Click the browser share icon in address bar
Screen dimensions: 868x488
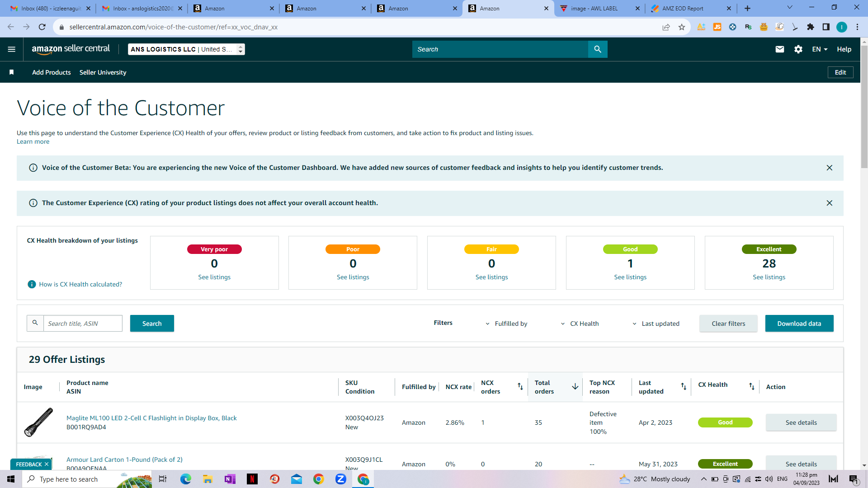(x=666, y=27)
